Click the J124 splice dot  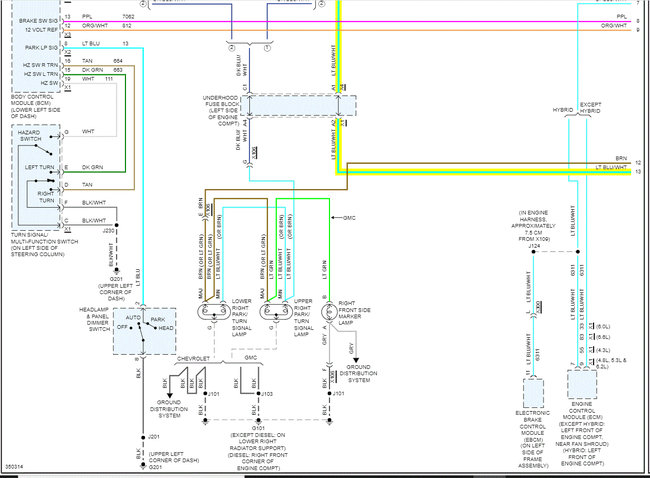(534, 252)
